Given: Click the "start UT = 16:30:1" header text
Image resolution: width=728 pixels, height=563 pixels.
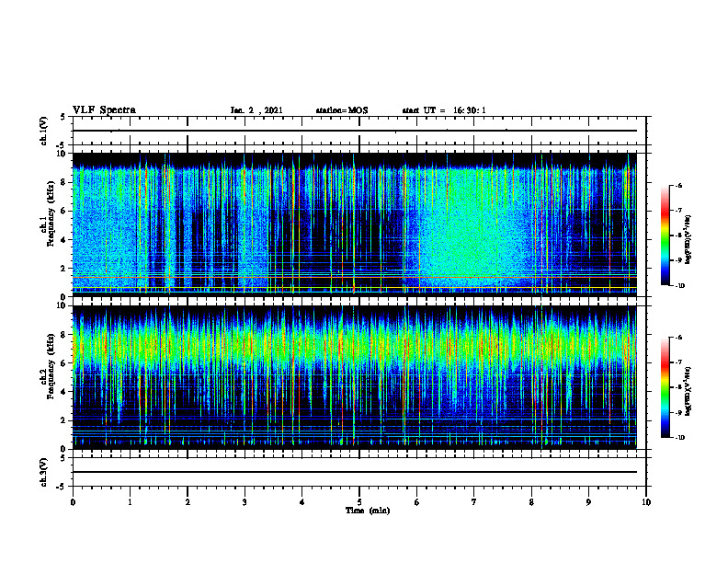Looking at the screenshot, I should [x=444, y=110].
